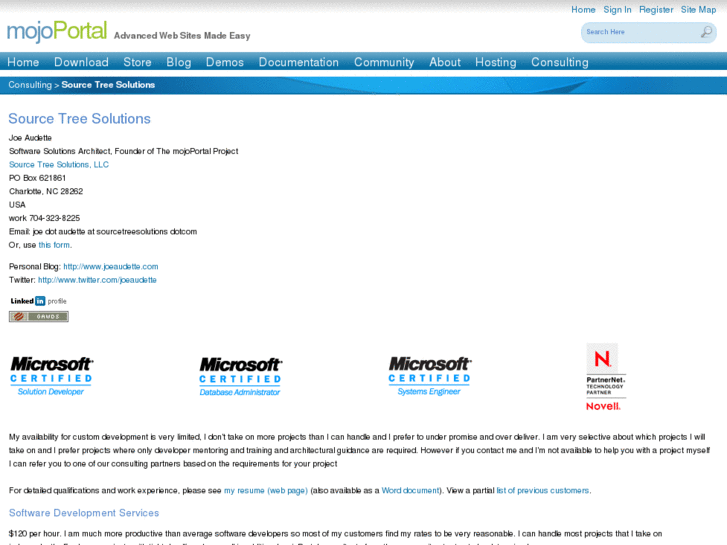
Task: Click the 'Software Solutions Architect' title line
Action: coord(123,151)
